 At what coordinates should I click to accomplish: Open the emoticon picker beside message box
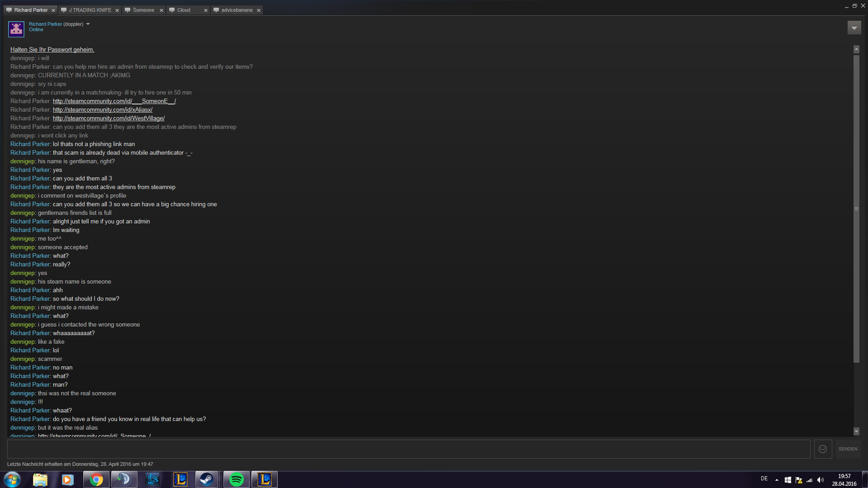(x=823, y=449)
